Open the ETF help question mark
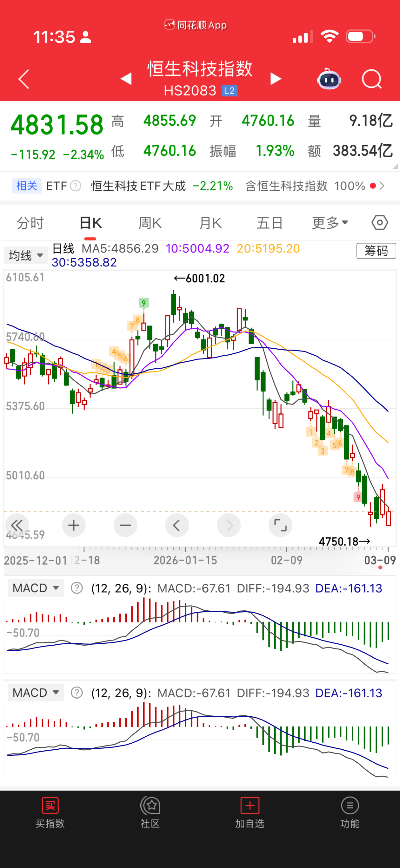The width and height of the screenshot is (400, 868). tap(76, 186)
